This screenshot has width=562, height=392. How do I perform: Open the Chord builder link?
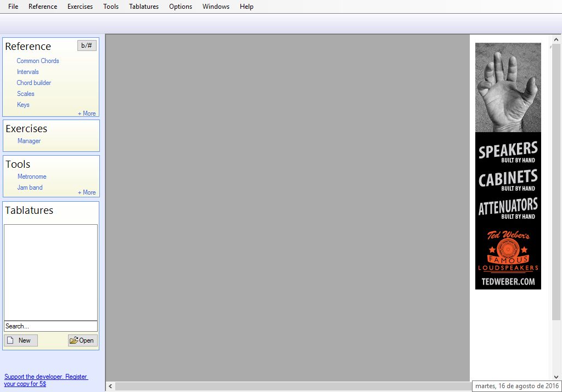coord(34,83)
